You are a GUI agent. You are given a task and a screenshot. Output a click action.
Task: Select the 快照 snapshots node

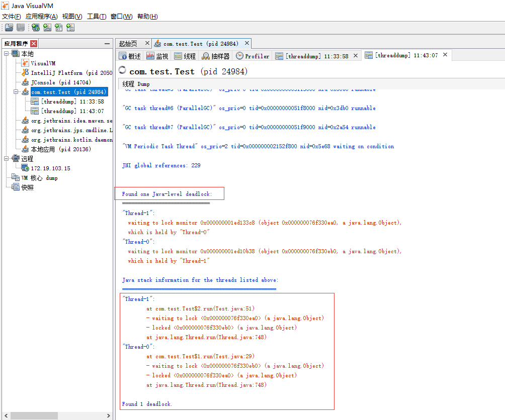click(x=27, y=187)
